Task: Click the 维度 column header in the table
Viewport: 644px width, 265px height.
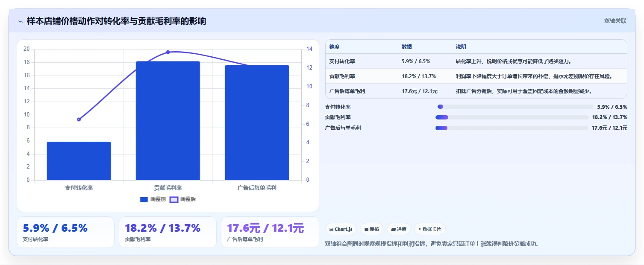Action: pos(334,47)
